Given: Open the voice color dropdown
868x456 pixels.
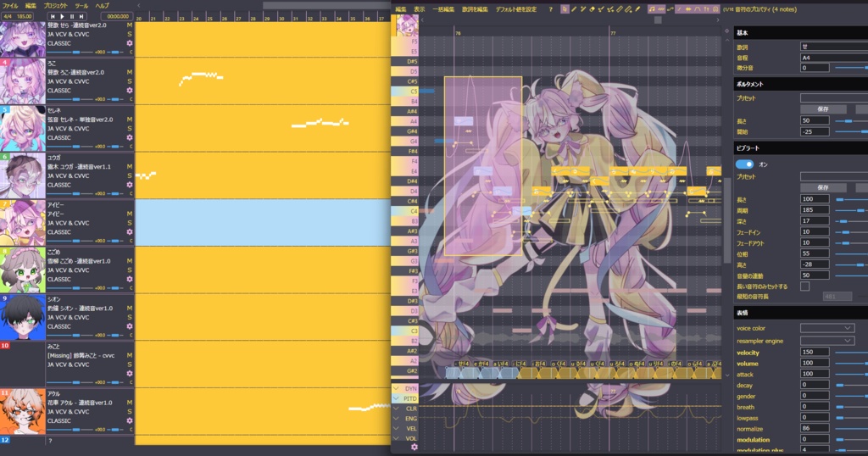Looking at the screenshot, I should tap(827, 328).
